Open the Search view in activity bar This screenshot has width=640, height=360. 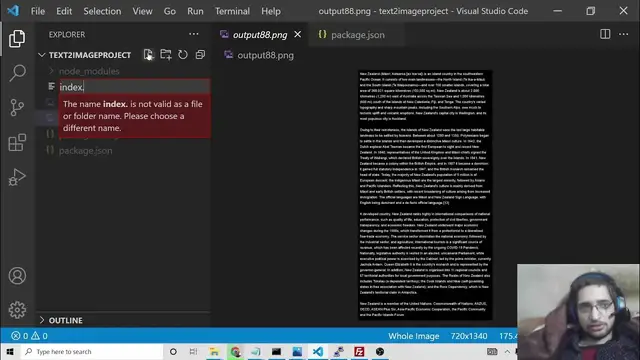(x=17, y=73)
